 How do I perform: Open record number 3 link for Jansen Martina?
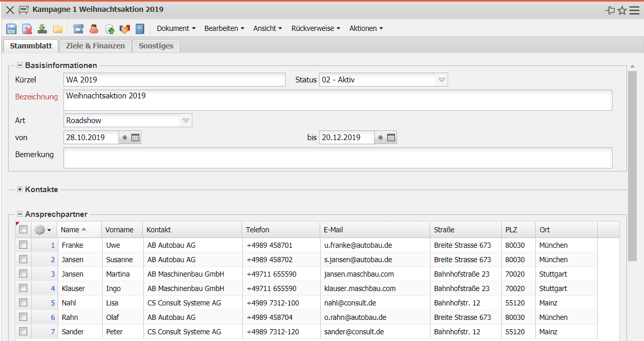(x=53, y=274)
